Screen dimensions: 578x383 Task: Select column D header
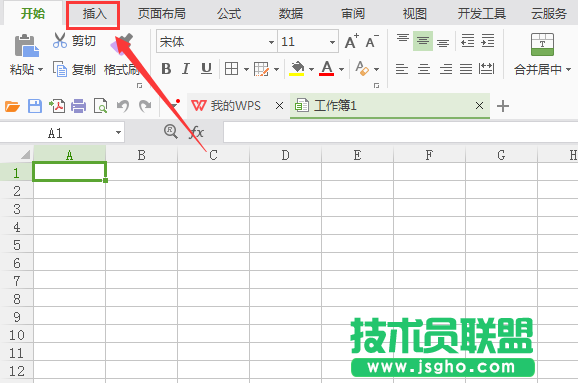285,154
